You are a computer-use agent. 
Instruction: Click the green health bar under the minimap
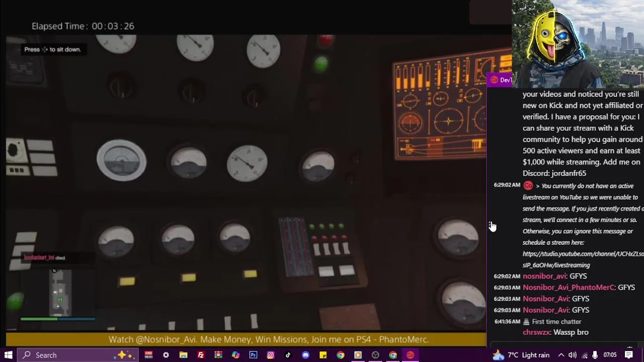coord(39,318)
